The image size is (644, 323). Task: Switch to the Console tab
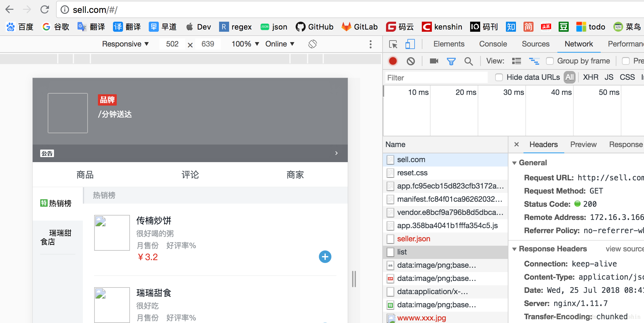point(493,44)
